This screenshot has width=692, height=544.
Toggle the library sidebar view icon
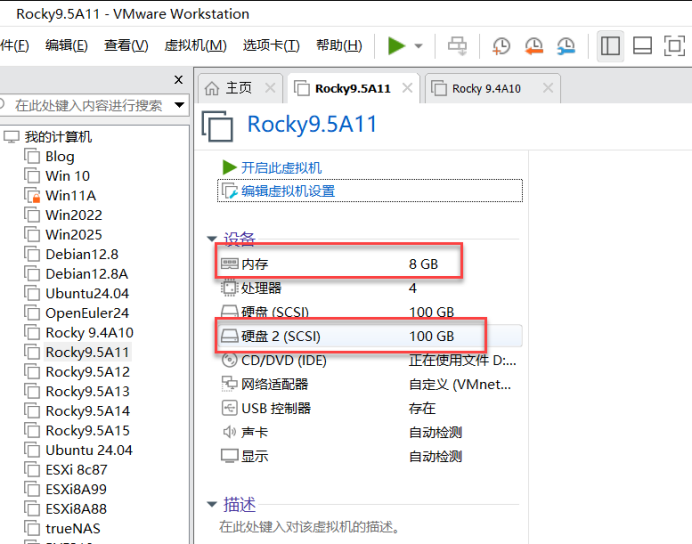(x=610, y=46)
